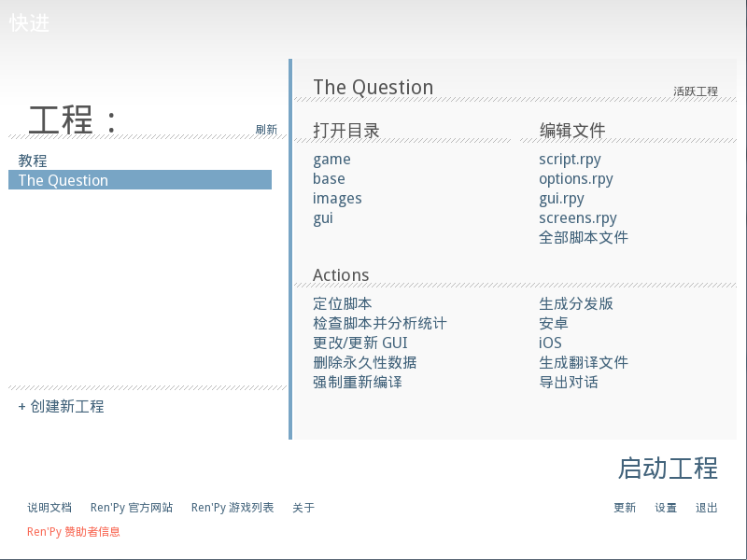Select the 教程 project in list
747x560 pixels.
33,161
